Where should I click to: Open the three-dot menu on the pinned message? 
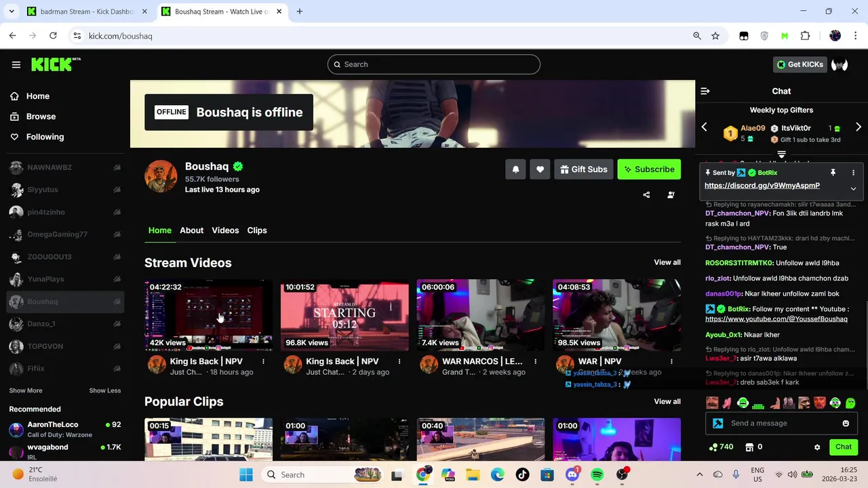pos(853,173)
